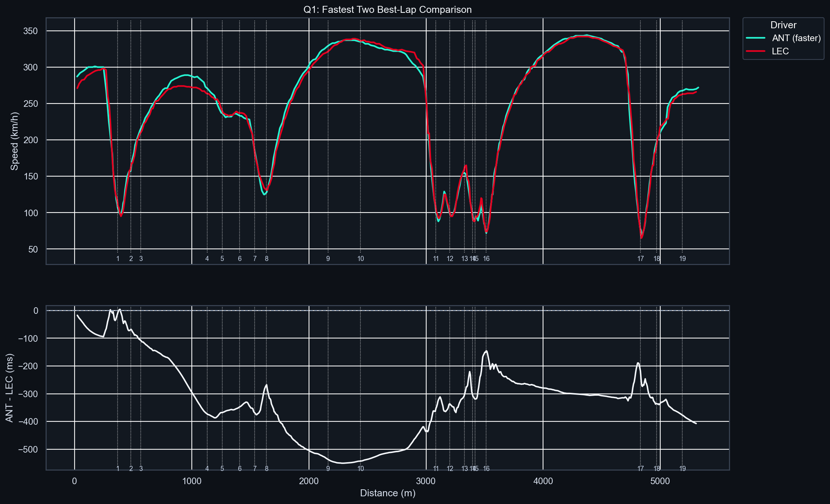
Task: Click the 0 tick on the delta axis
Action: tap(36, 311)
